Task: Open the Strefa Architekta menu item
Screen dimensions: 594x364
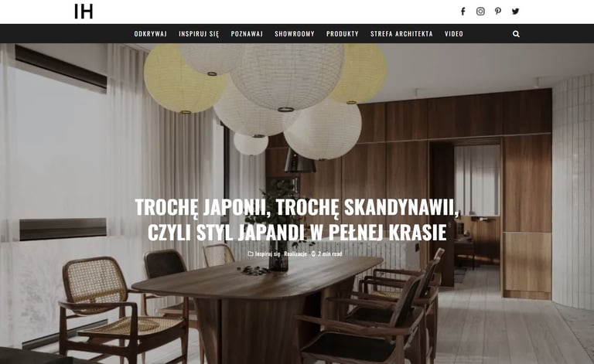Action: coord(401,34)
